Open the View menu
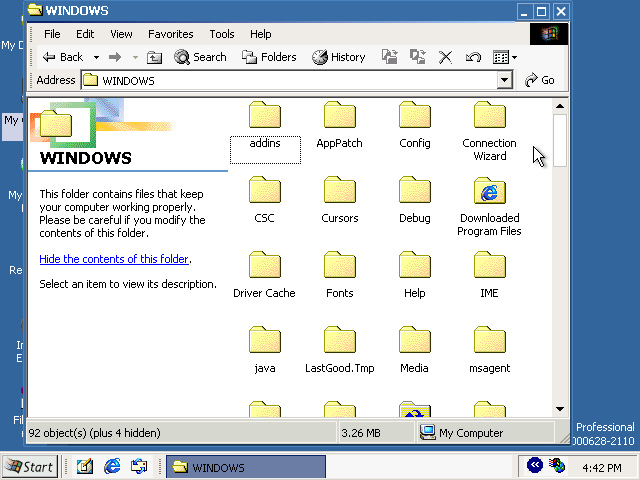640x480 pixels. [121, 34]
